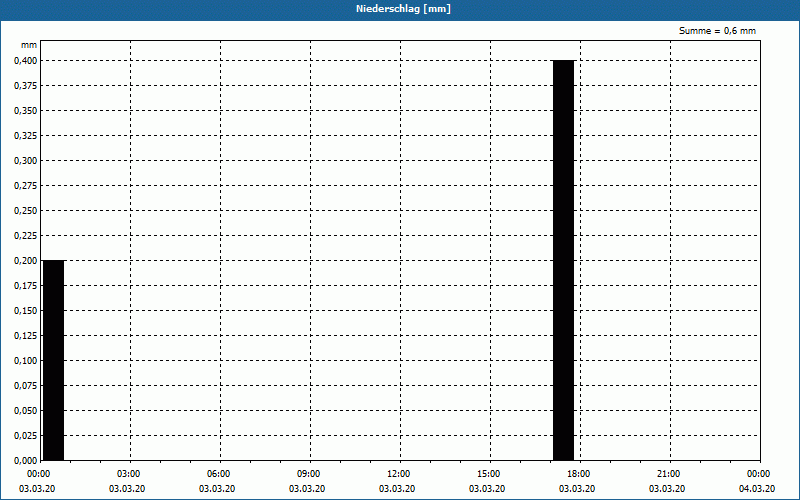Image resolution: width=800 pixels, height=500 pixels.
Task: Select the tall 0,400 precipitation bar near 18:00
Action: [564, 260]
